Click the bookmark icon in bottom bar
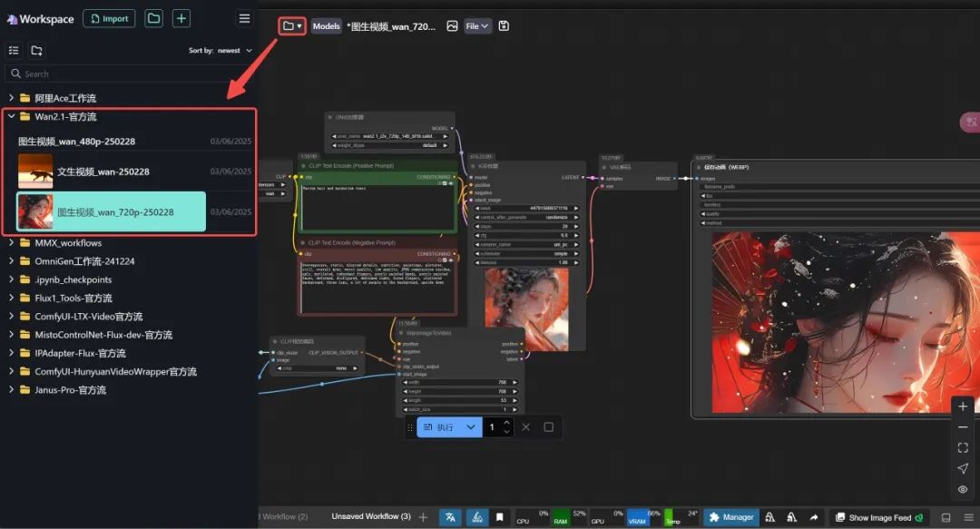 coord(499,517)
